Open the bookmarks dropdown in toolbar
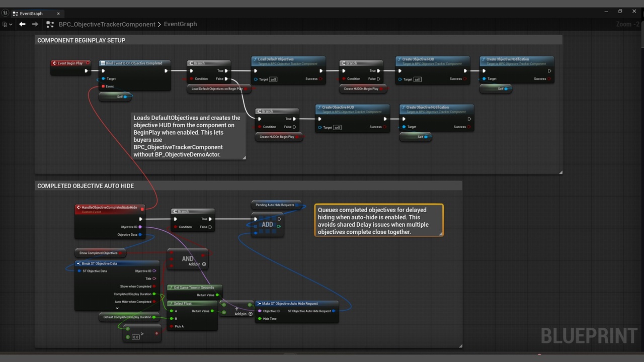Screen dimensions: 644x362 click(x=7, y=24)
